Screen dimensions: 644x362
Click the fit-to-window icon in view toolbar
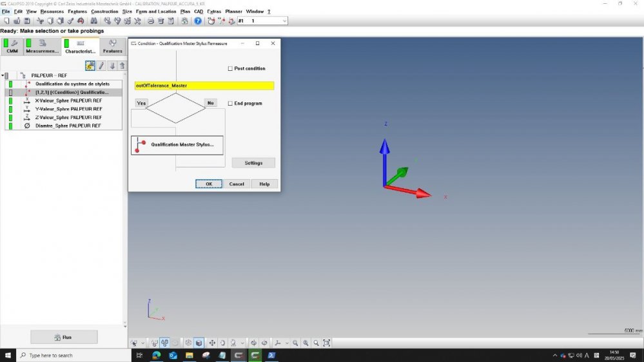pos(327,343)
